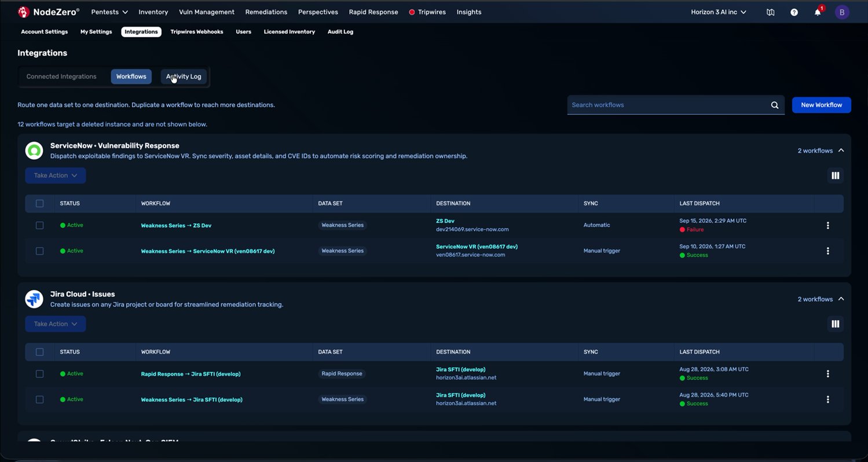Open the Vuln Management menu
This screenshot has width=868, height=462.
click(207, 12)
